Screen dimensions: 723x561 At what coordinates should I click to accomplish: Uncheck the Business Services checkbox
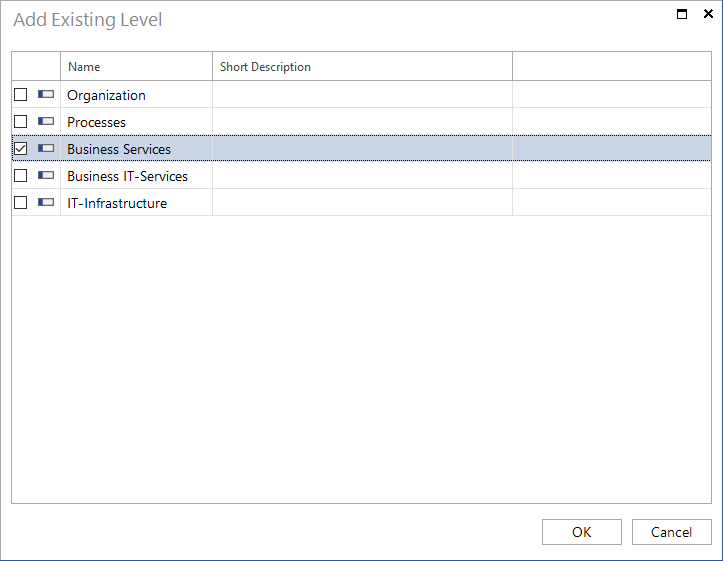point(20,148)
